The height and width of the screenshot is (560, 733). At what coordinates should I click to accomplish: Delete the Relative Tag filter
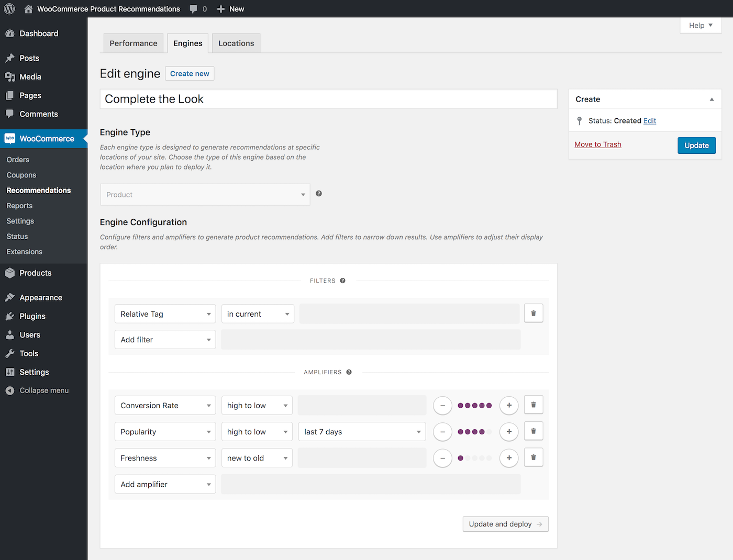pyautogui.click(x=534, y=313)
